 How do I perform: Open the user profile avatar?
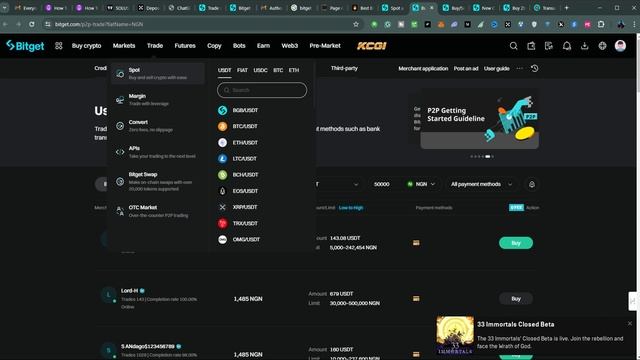620,46
